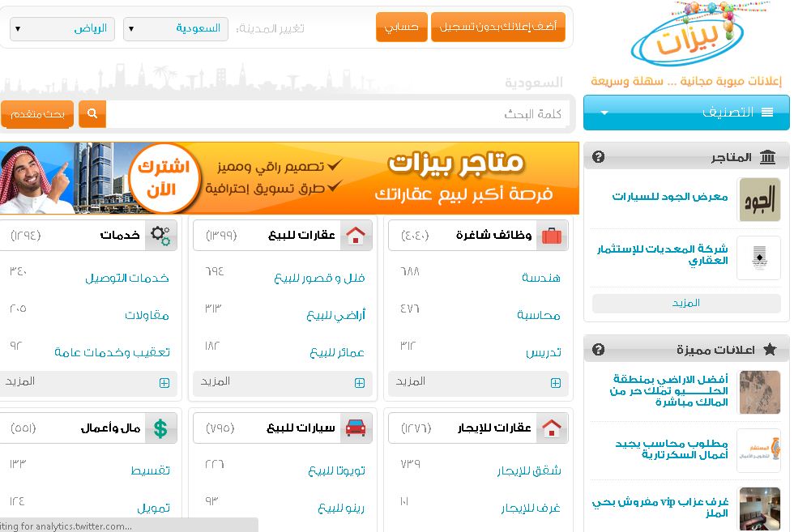Click the red car icon for سيارات للبيع
Viewport: 794px width, 532px height.
[x=356, y=428]
